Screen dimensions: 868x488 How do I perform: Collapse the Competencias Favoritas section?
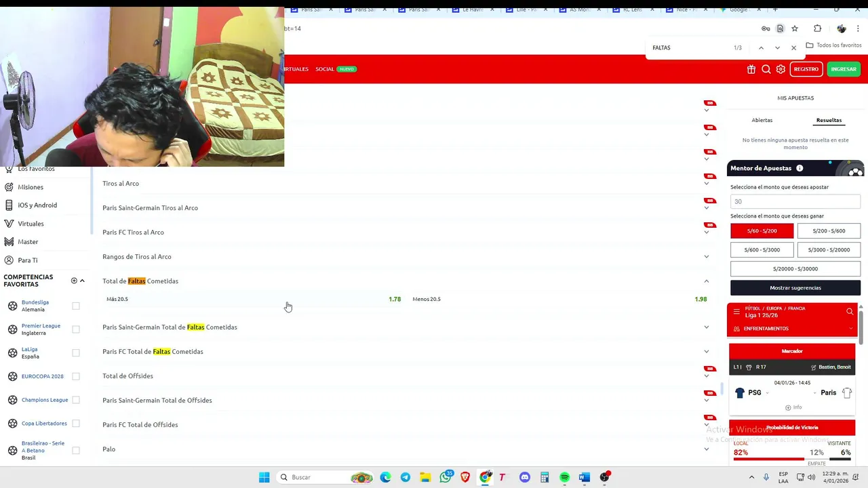pyautogui.click(x=82, y=281)
